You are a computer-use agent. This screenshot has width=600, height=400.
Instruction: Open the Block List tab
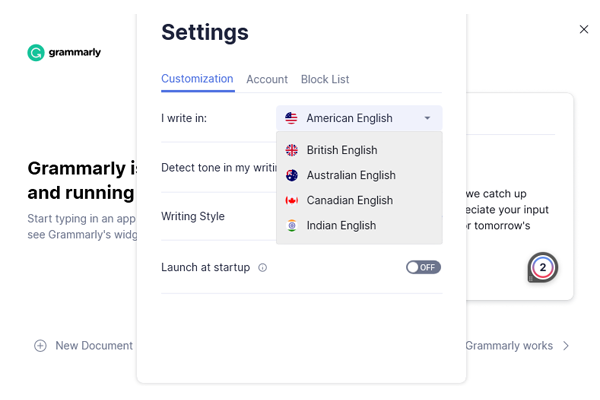(x=325, y=79)
